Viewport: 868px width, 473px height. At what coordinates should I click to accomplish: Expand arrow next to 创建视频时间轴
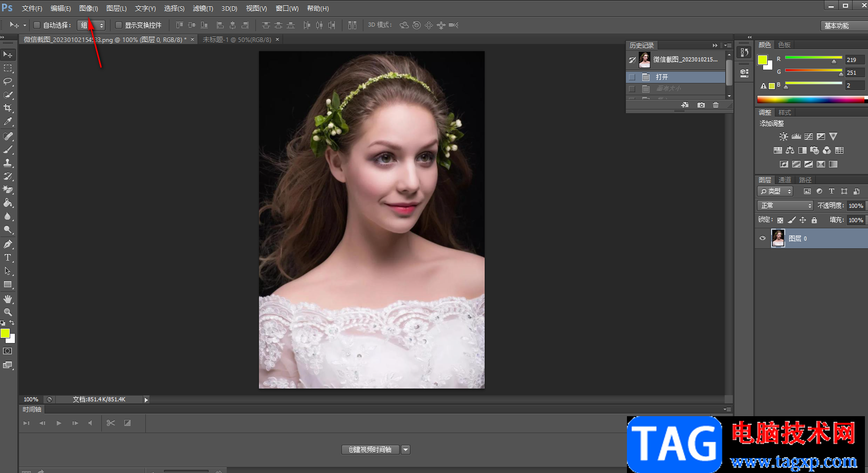pos(406,449)
